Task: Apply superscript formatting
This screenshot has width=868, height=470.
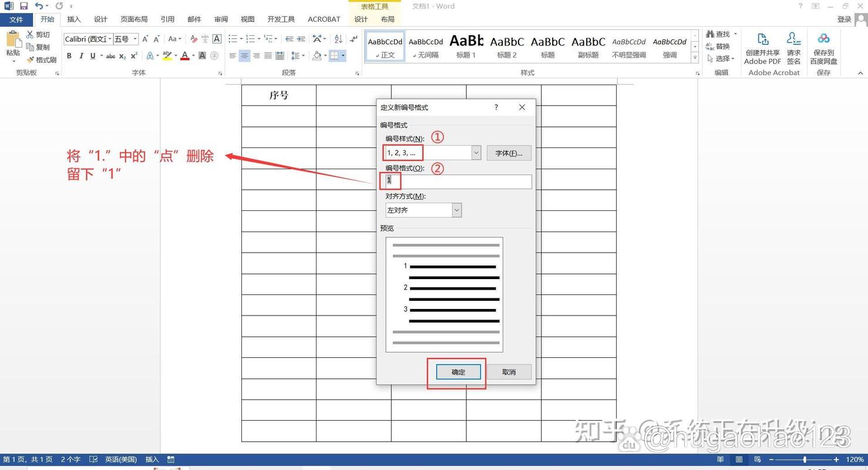Action: click(x=134, y=56)
